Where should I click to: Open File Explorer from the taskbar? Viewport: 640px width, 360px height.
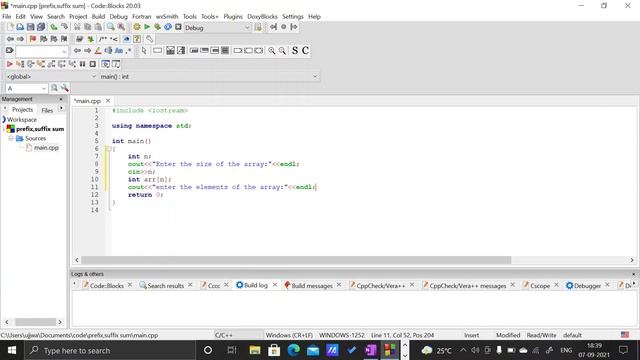[x=255, y=350]
